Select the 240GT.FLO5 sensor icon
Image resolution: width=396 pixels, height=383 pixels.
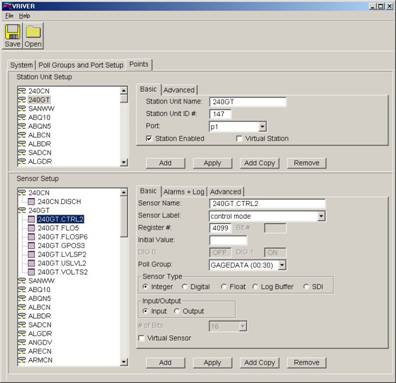click(31, 228)
